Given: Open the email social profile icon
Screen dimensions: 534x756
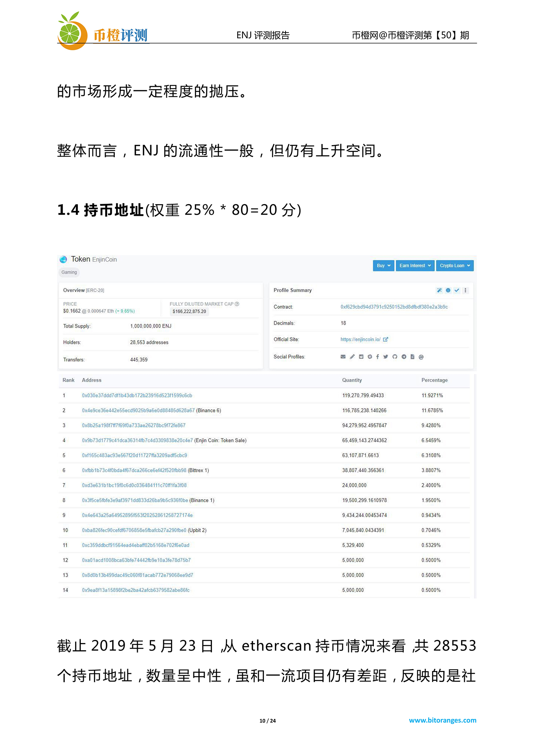Looking at the screenshot, I should click(x=343, y=356).
